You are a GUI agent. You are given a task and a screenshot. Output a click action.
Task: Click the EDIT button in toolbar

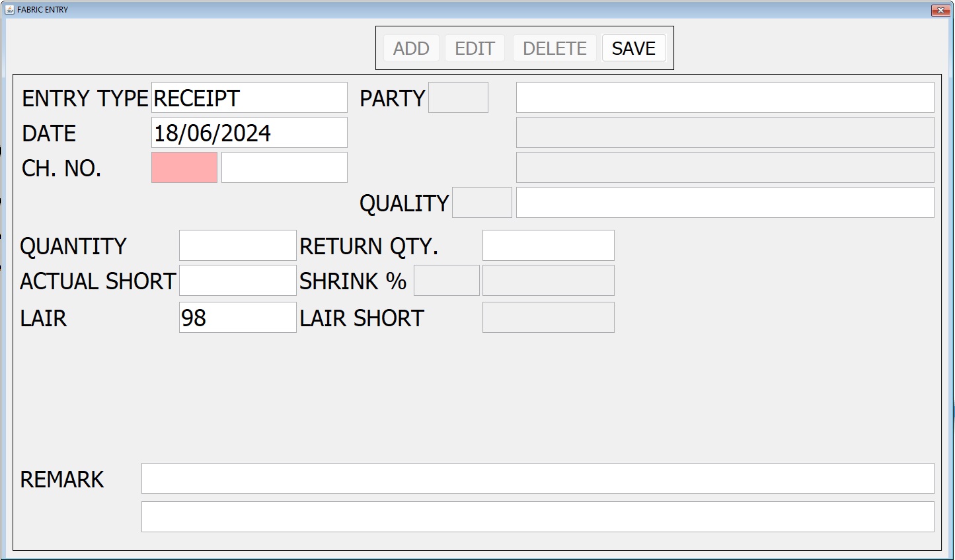[475, 48]
